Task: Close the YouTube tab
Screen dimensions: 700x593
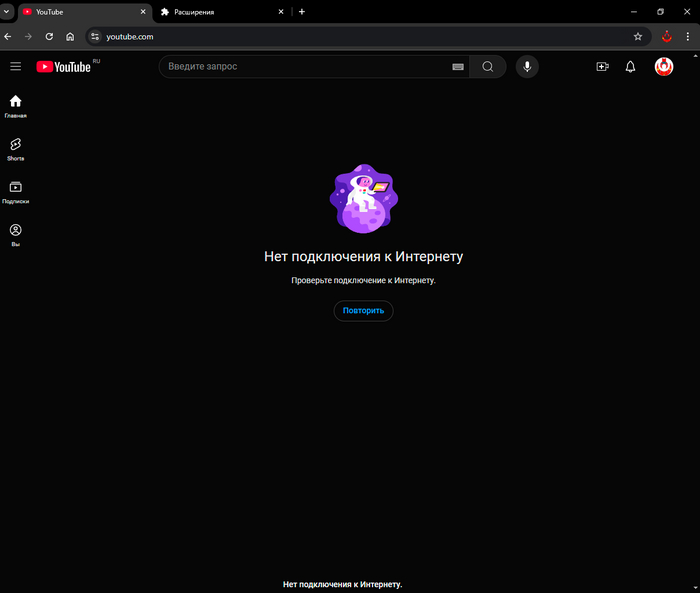Action: coord(143,12)
